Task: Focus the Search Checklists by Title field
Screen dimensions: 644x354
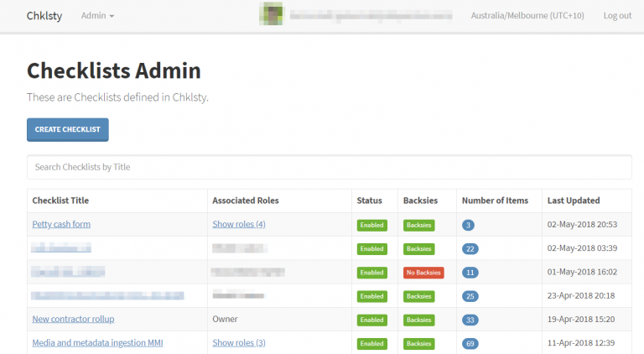Action: tap(329, 167)
